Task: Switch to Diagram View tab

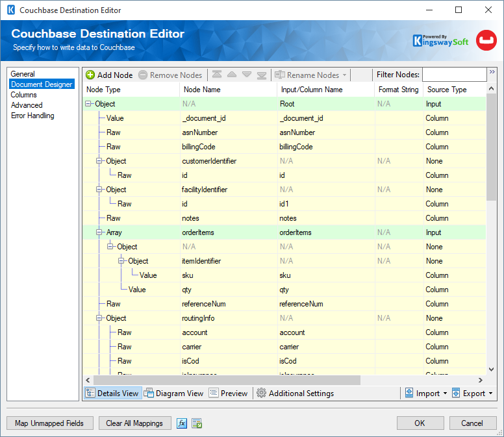Action: pyautogui.click(x=174, y=393)
